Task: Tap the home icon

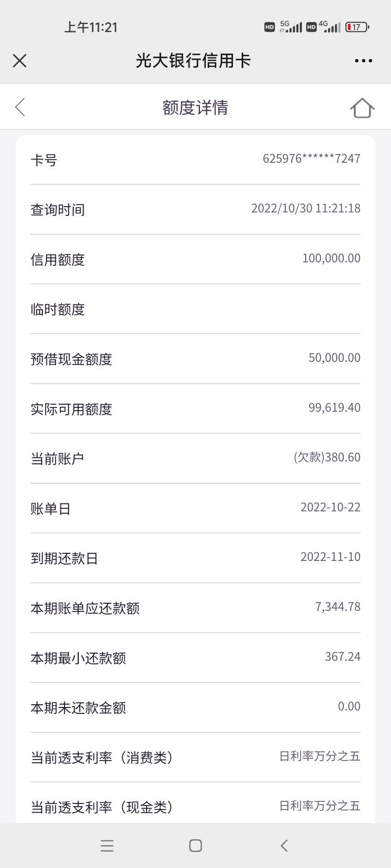Action: [362, 107]
